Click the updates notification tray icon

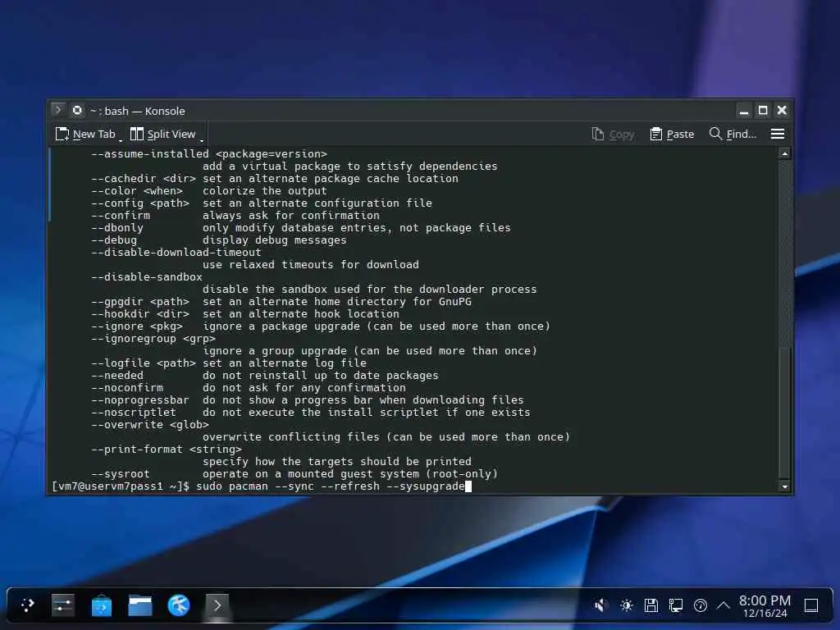pyautogui.click(x=701, y=605)
